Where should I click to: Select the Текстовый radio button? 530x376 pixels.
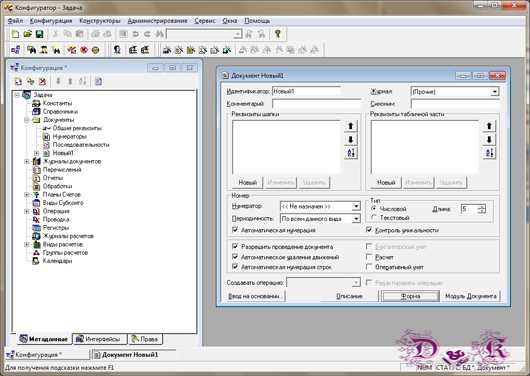click(x=374, y=218)
